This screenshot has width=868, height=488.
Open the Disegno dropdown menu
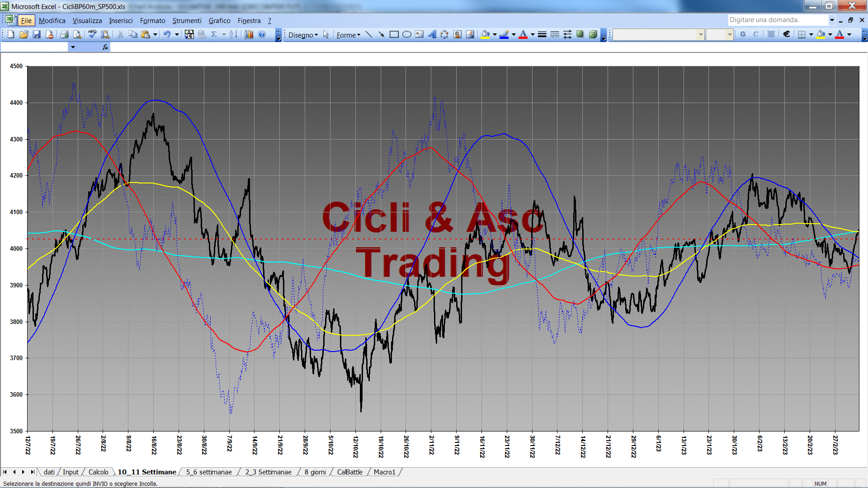pyautogui.click(x=303, y=35)
